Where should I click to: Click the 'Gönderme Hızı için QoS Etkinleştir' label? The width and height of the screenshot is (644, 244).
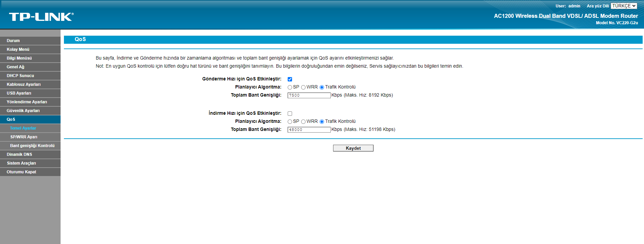tap(242, 79)
